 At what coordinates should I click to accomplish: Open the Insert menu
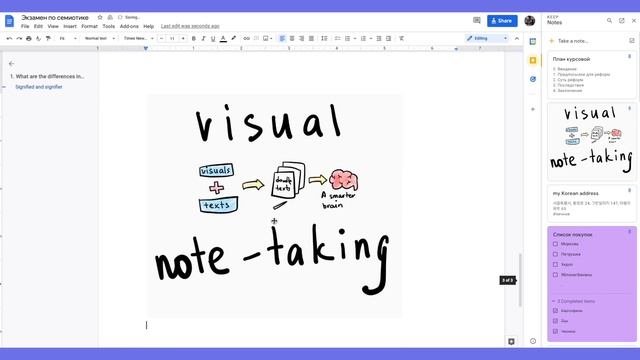[70, 26]
